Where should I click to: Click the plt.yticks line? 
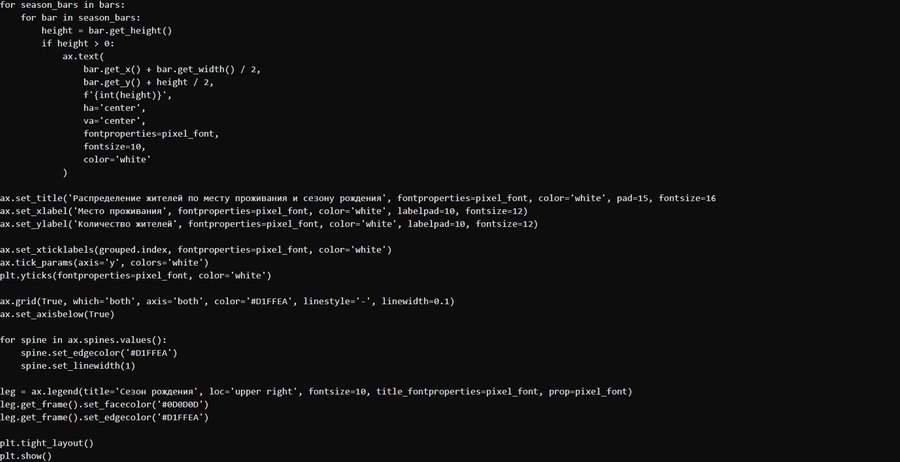(x=135, y=275)
